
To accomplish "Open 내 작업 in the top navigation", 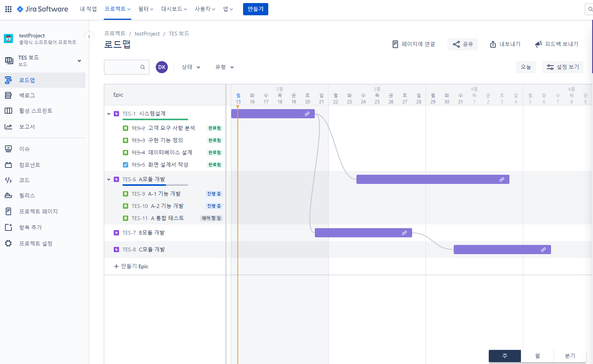I will pyautogui.click(x=88, y=9).
